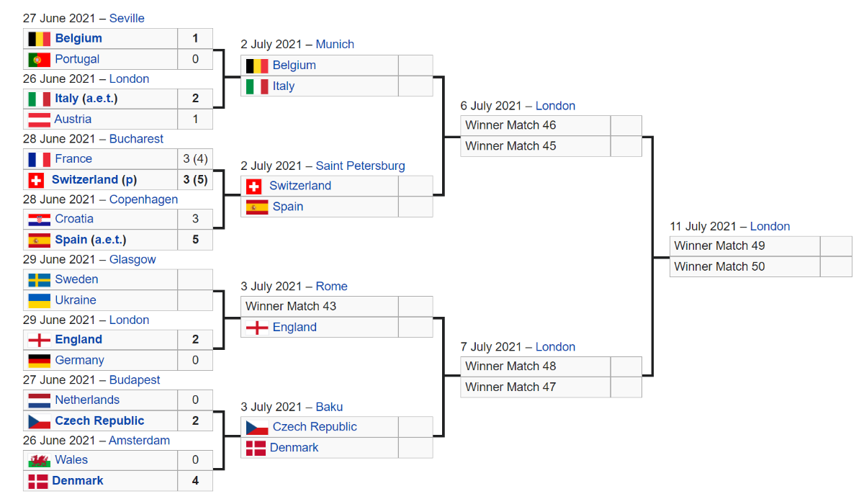Click the Italy flag in the Munich quarter-final

(x=257, y=86)
